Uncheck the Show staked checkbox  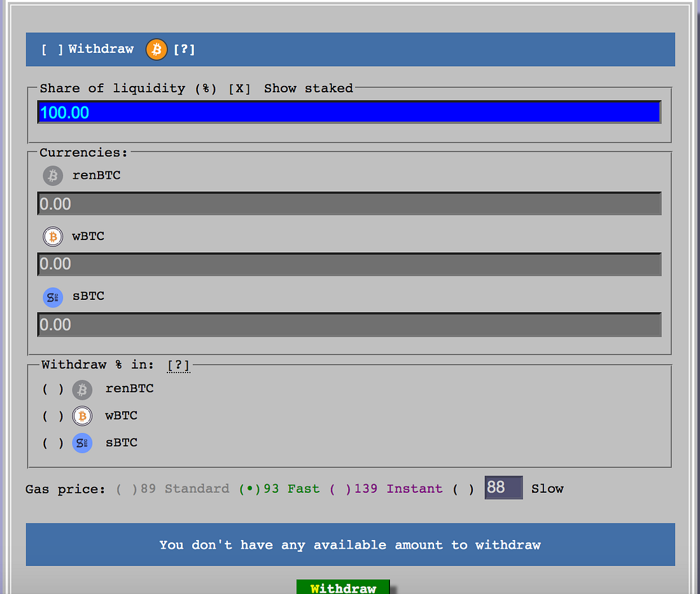[x=239, y=88]
